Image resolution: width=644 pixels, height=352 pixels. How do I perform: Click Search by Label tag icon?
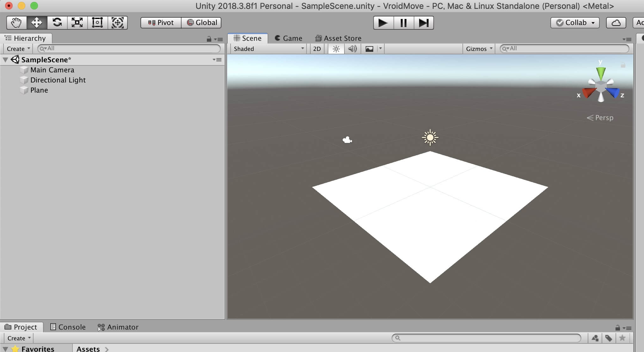609,338
